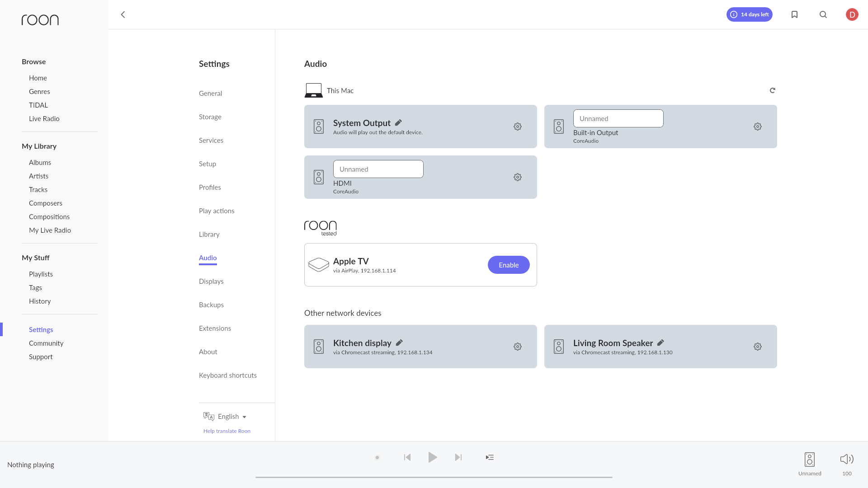Image resolution: width=868 pixels, height=488 pixels.
Task: Open Support in sidebar
Action: 41,357
